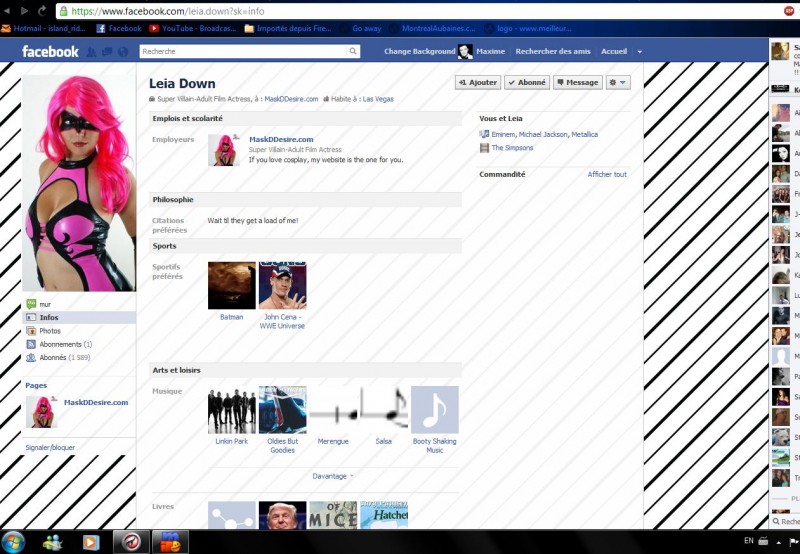Click the Adblock extension icon

(789, 11)
